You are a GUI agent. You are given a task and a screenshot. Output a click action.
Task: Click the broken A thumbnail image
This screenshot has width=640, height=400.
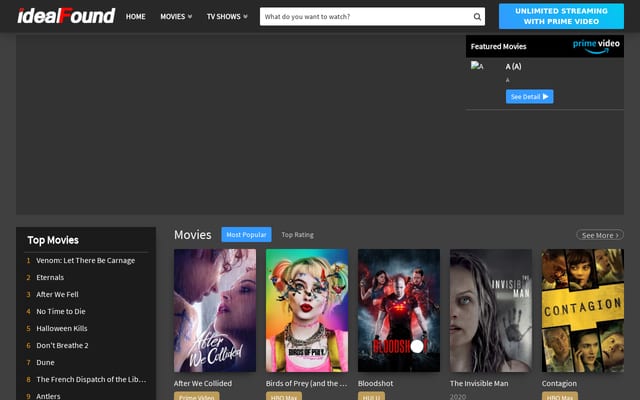[477, 65]
